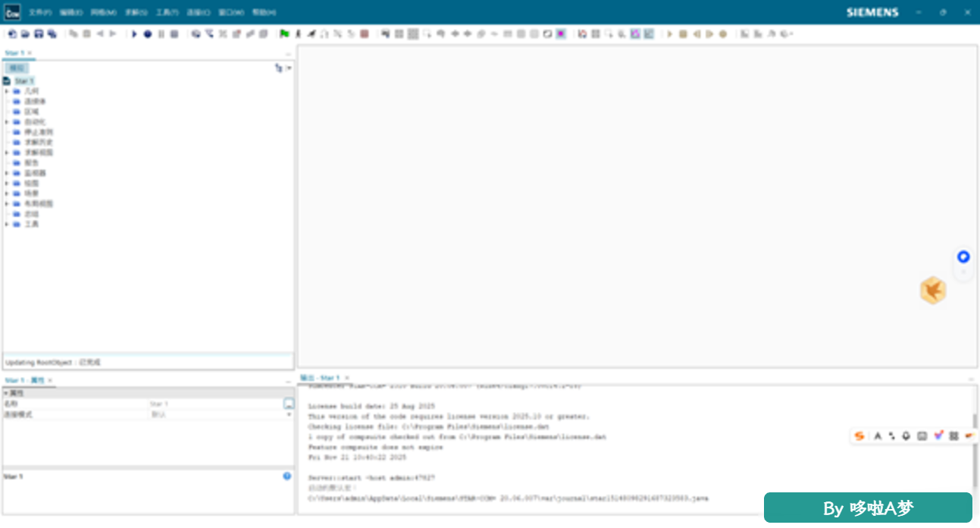Click the "Updating RootObject" status text

[x=53, y=363]
